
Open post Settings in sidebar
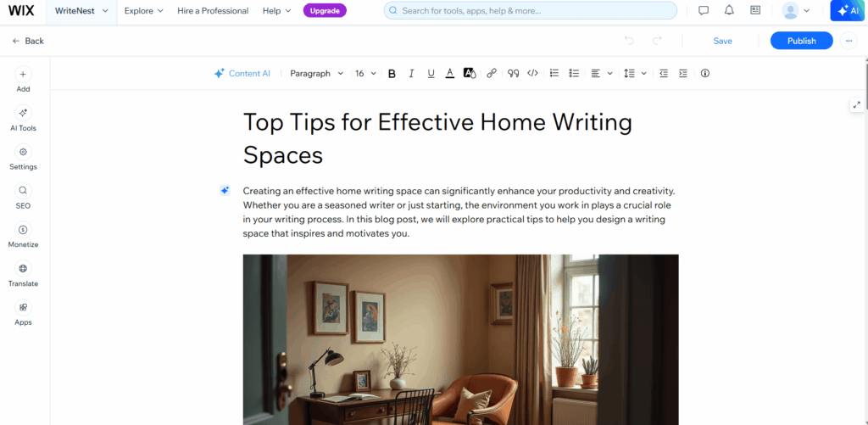[x=23, y=158]
